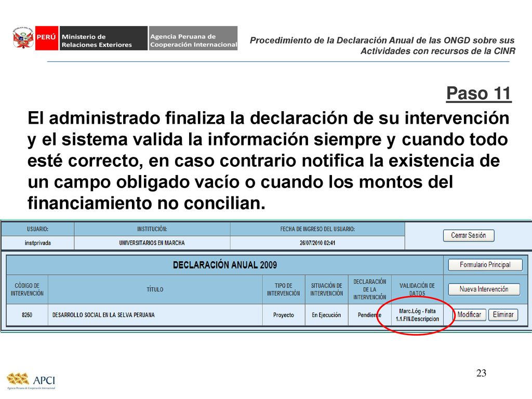This screenshot has width=532, height=399.
Task: Click the INSTITUCIÓN header label
Action: [152, 229]
